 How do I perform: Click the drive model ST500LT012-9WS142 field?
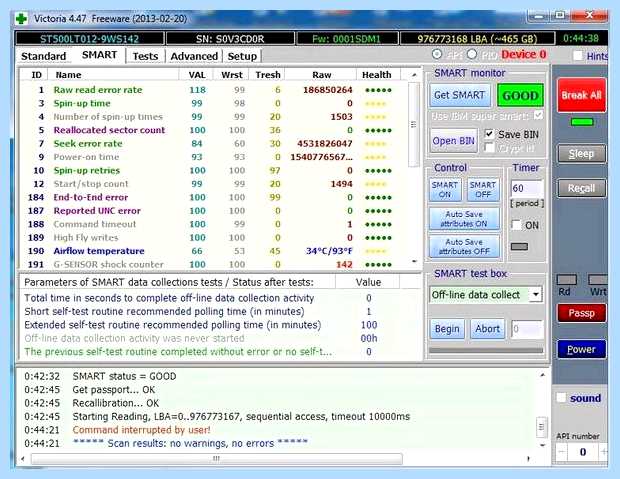89,39
